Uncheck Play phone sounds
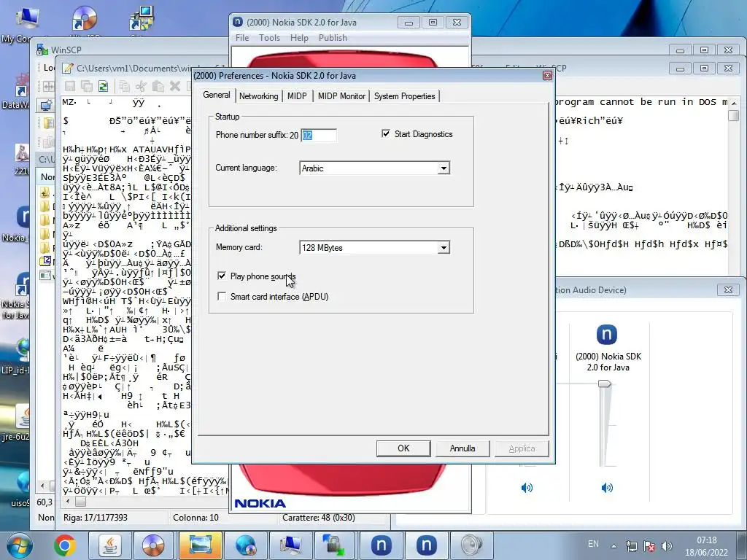 tap(222, 276)
